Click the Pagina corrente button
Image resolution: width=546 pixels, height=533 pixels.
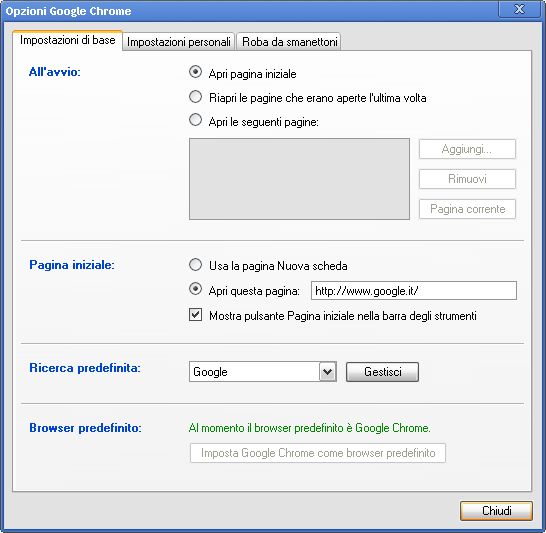tap(467, 209)
